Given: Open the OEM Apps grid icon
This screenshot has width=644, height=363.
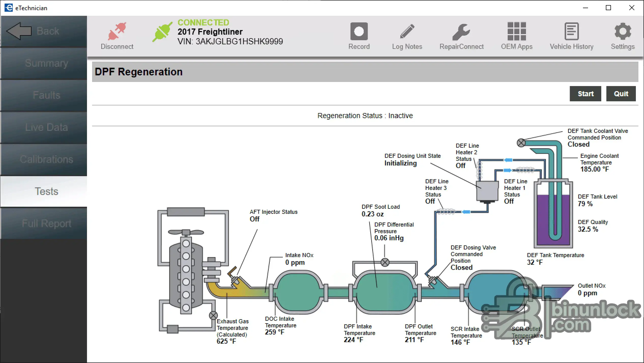Looking at the screenshot, I should 517,31.
